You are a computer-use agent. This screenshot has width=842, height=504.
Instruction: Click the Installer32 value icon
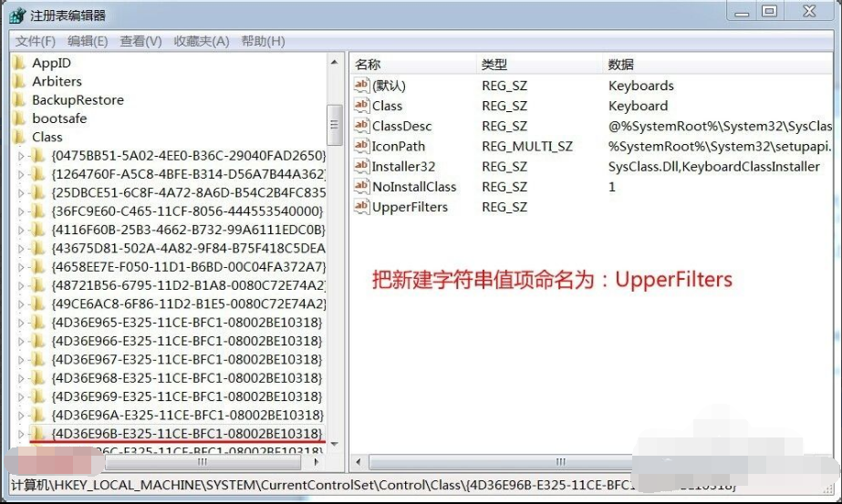coord(361,166)
